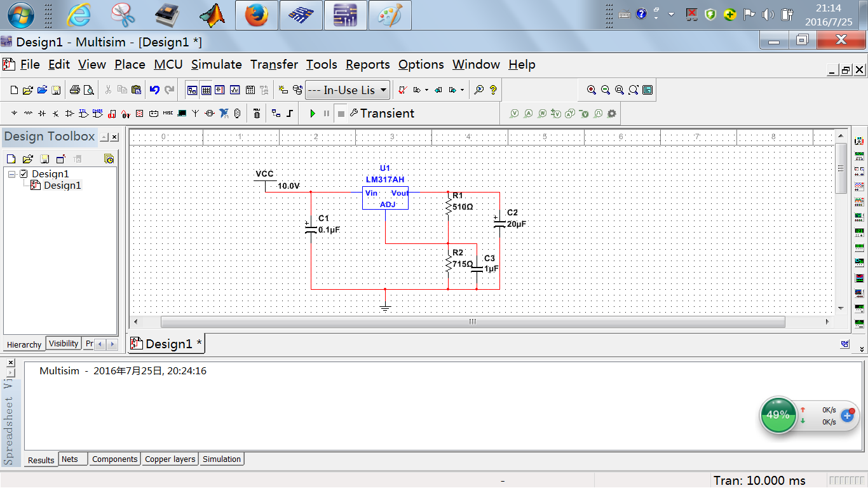Open the forward annotate dropdown arrow
Image resolution: width=868 pixels, height=488 pixels.
tap(462, 90)
